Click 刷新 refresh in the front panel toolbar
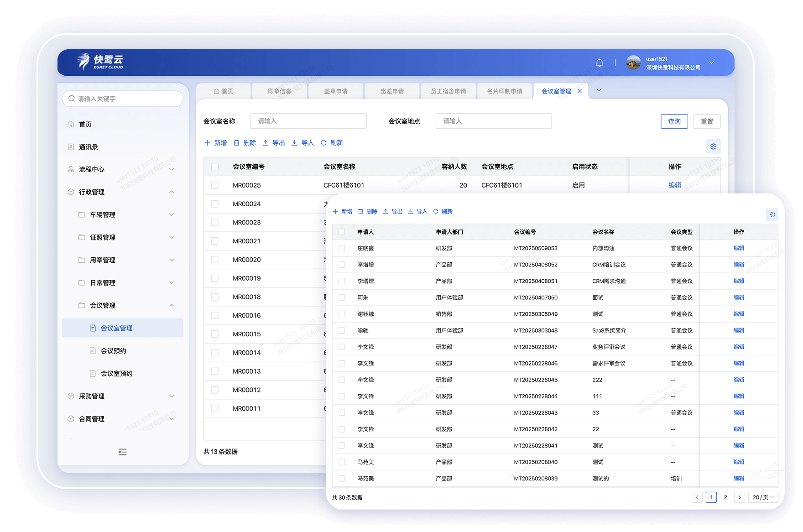Image resolution: width=803 pixels, height=532 pixels. pyautogui.click(x=443, y=211)
